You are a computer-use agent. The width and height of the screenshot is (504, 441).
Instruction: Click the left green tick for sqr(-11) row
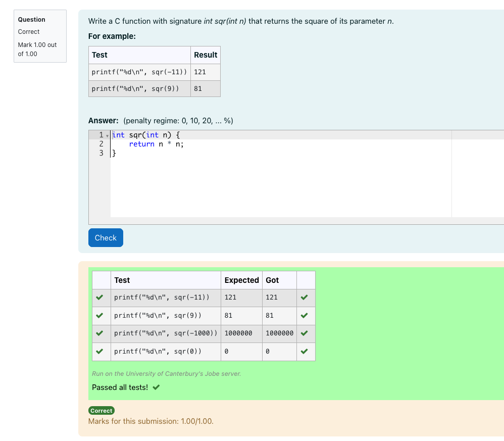(x=100, y=298)
